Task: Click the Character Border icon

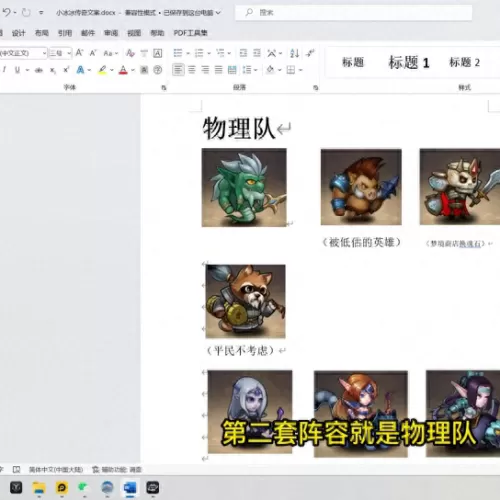Action: pos(157,53)
